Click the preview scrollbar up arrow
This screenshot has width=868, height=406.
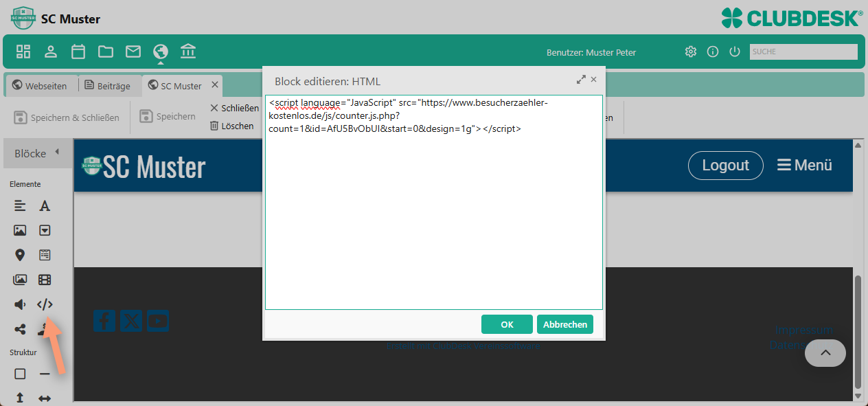[858, 145]
